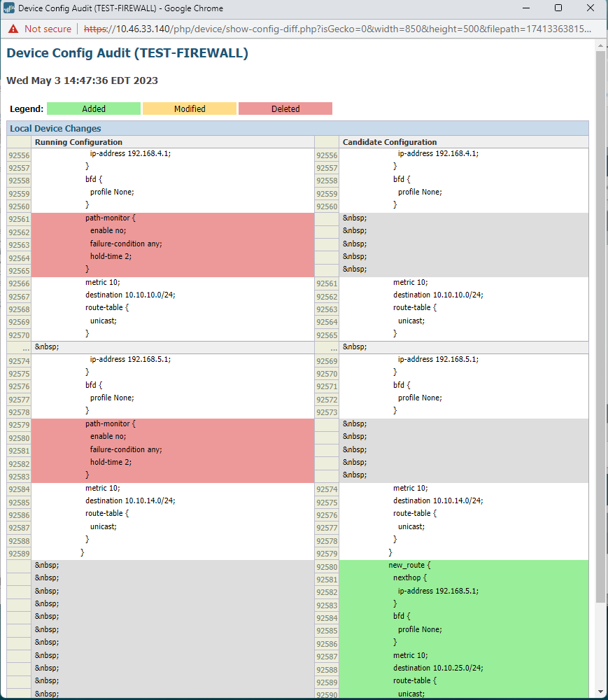The width and height of the screenshot is (608, 700).
Task: Click the added 'nexthop {' line
Action: click(410, 577)
